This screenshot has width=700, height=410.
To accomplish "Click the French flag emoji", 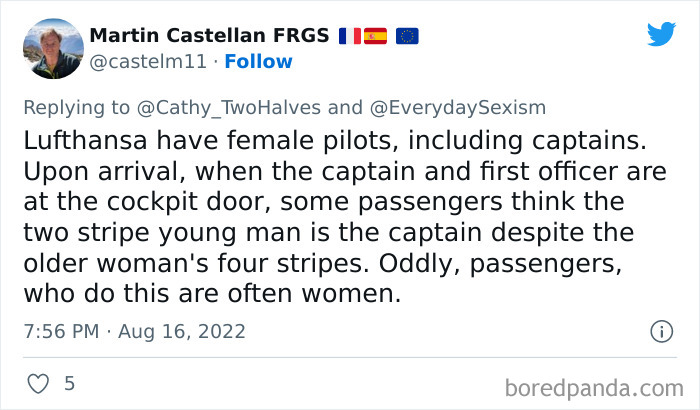I will click(349, 36).
